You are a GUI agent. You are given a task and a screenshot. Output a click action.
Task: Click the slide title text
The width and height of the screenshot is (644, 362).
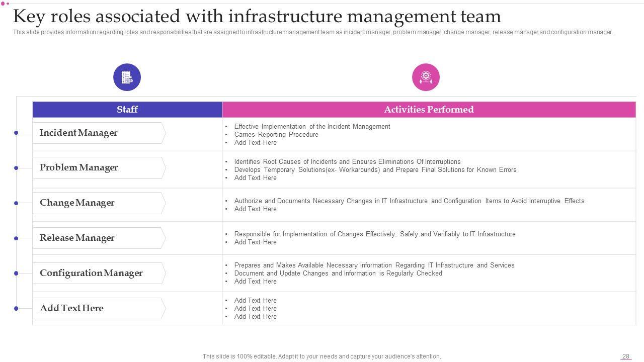coord(257,17)
